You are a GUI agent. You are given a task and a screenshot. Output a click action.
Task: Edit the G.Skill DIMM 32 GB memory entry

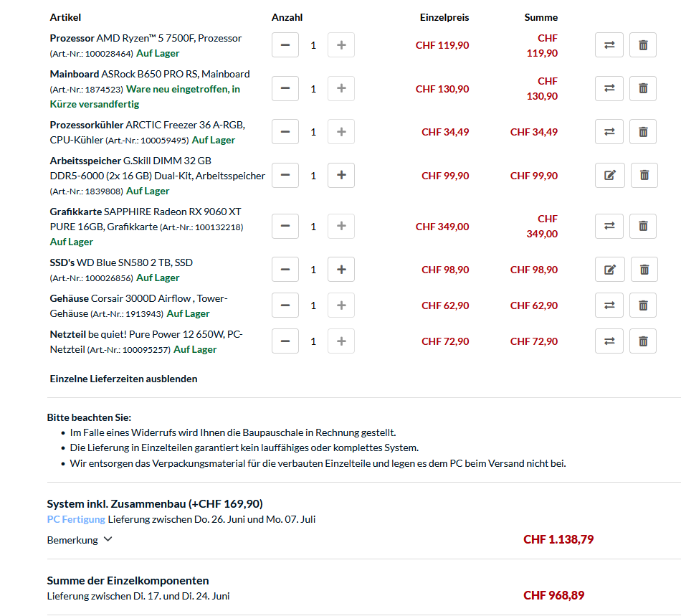click(610, 176)
